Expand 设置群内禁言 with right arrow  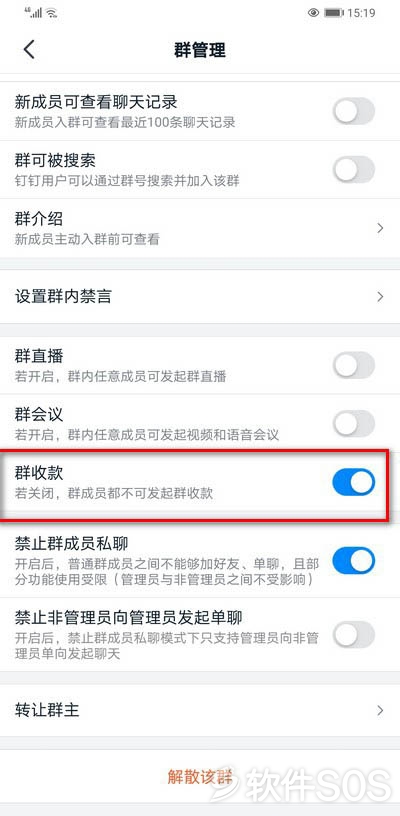[x=380, y=297]
